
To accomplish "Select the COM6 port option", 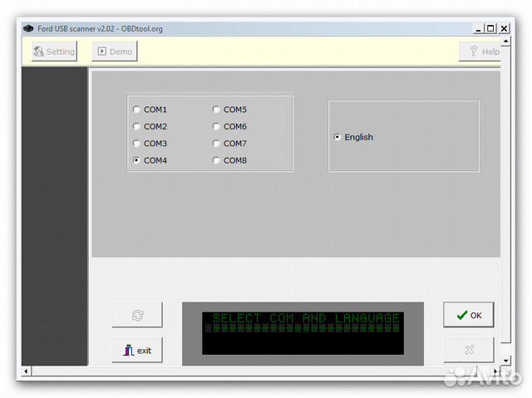I will (229, 126).
